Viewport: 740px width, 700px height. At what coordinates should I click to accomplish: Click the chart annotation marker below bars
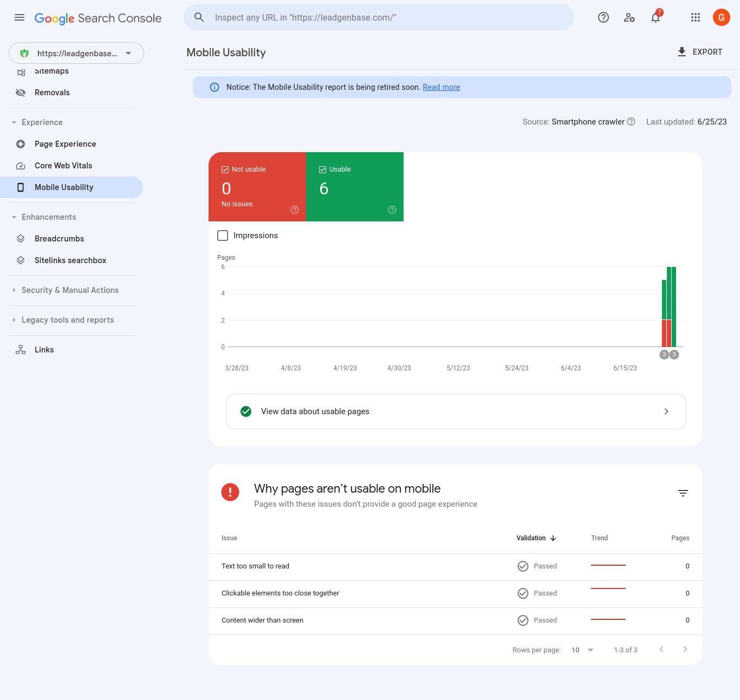664,355
